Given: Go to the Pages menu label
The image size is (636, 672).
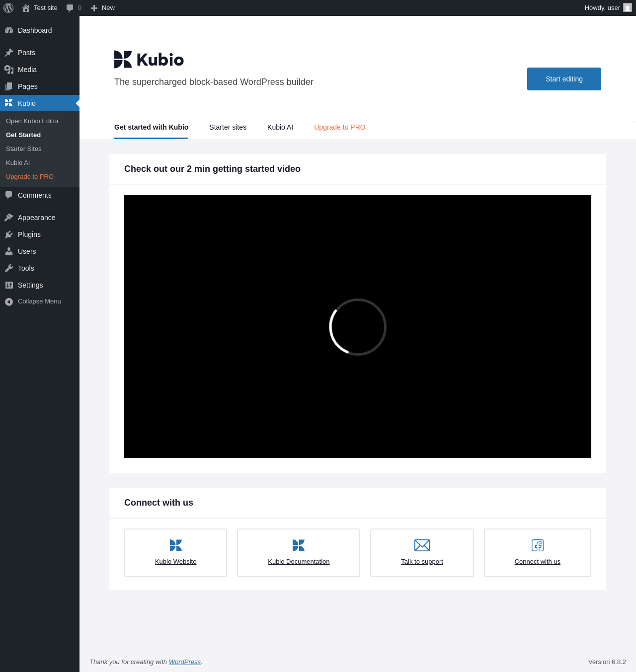Looking at the screenshot, I should tap(28, 86).
